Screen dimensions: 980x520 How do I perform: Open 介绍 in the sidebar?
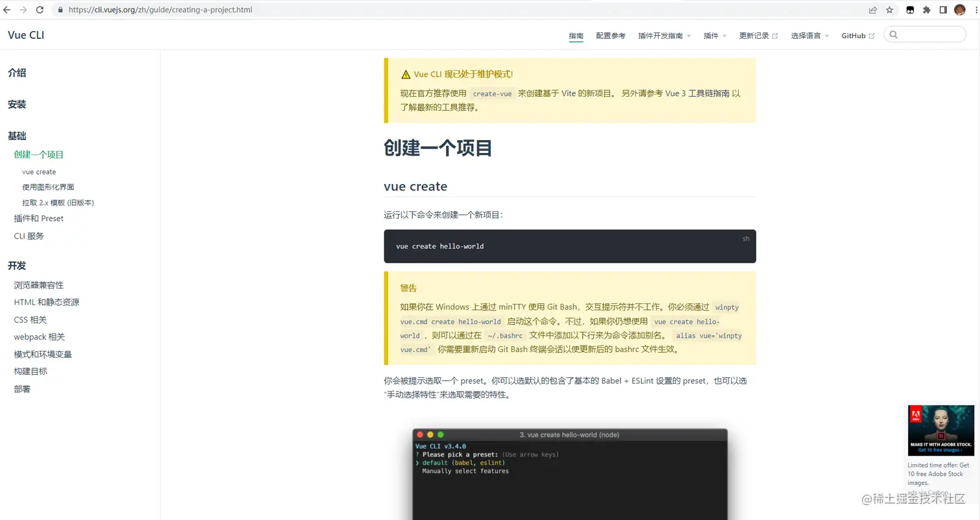pos(17,73)
